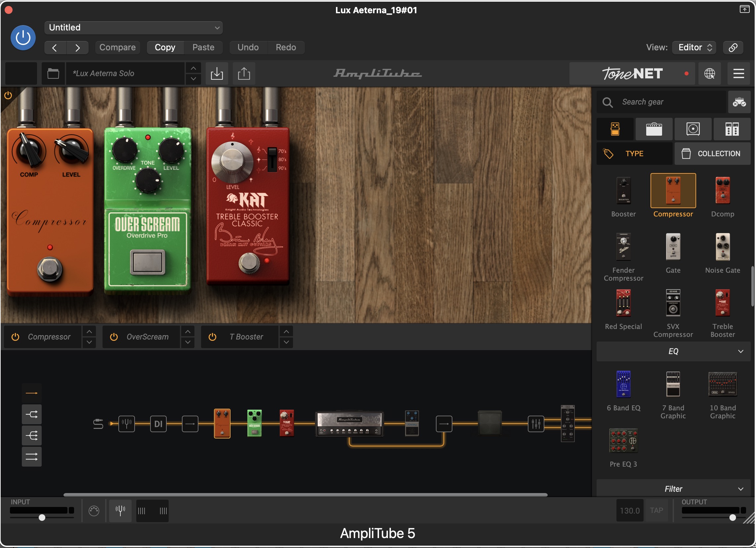The width and height of the screenshot is (756, 548).
Task: Click the link icon in the header
Action: click(733, 47)
